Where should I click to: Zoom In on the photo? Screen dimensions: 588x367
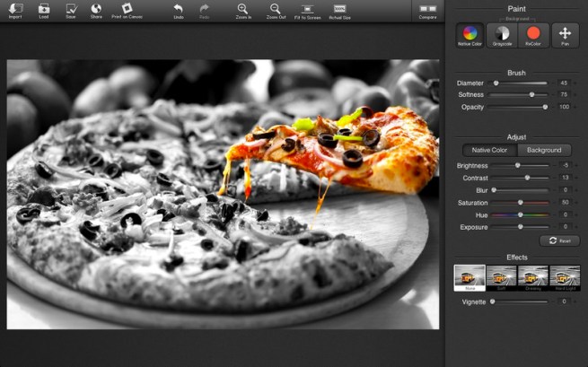click(243, 12)
